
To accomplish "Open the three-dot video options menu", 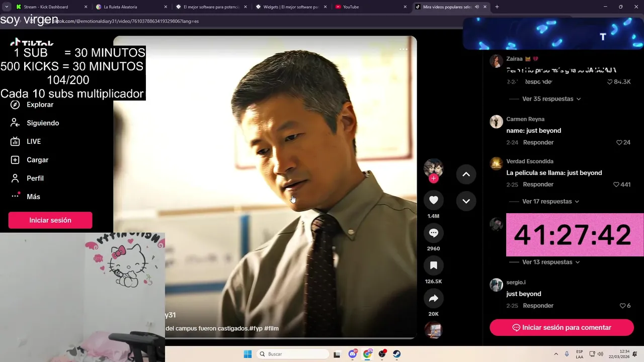I will click(x=404, y=49).
